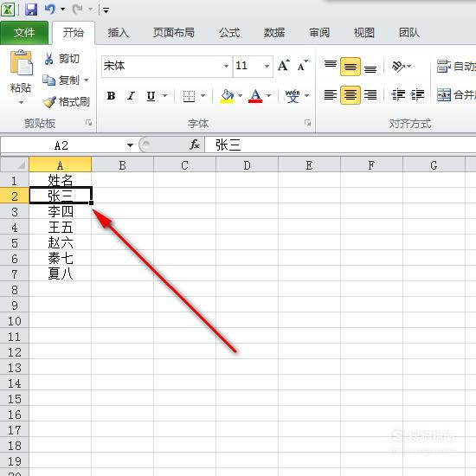Apply a border with the borders icon
Screen dimensions: 476x476
click(189, 96)
